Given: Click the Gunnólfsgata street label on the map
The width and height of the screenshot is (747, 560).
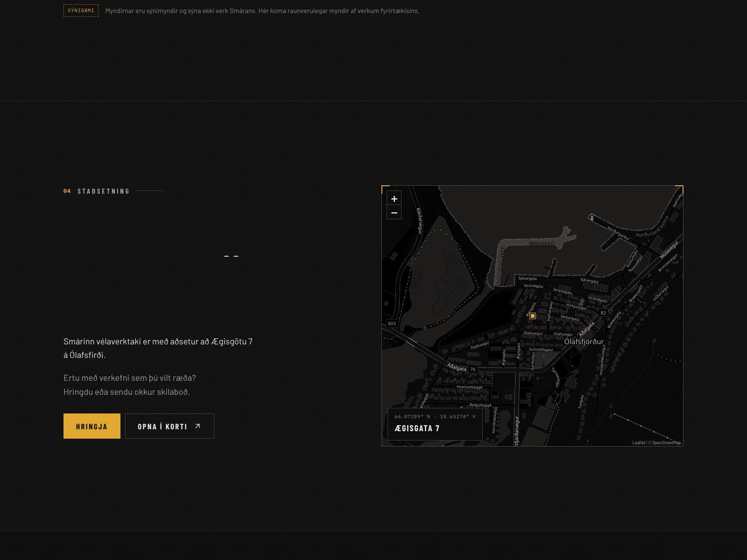Looking at the screenshot, I should pos(541,350).
